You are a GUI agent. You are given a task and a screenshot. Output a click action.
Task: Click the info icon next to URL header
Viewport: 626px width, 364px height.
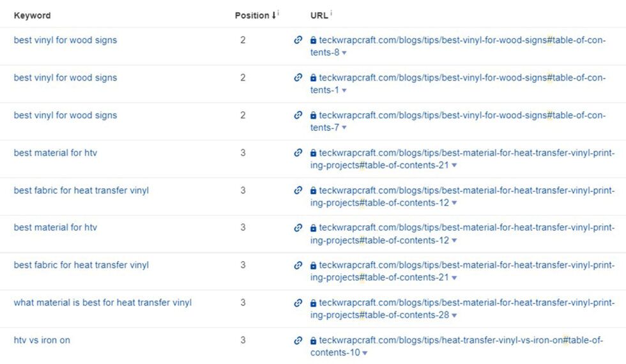click(x=332, y=13)
